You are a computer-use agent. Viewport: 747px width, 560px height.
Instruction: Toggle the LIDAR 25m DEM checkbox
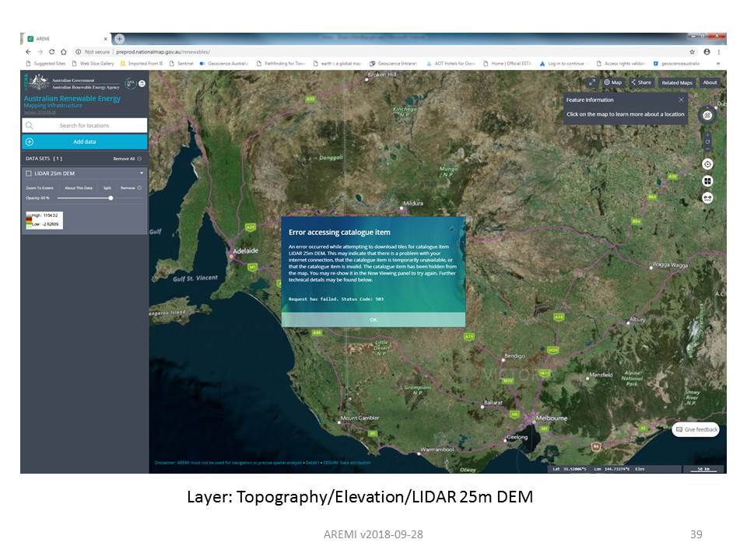pyautogui.click(x=29, y=173)
